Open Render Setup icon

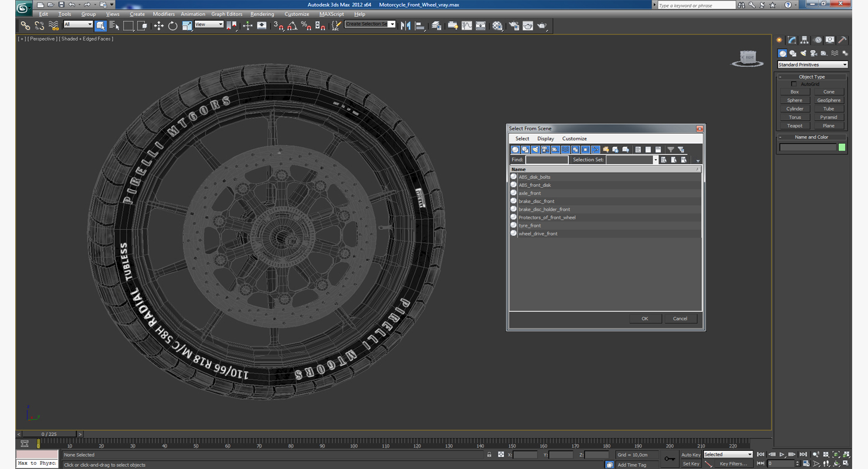tap(514, 26)
